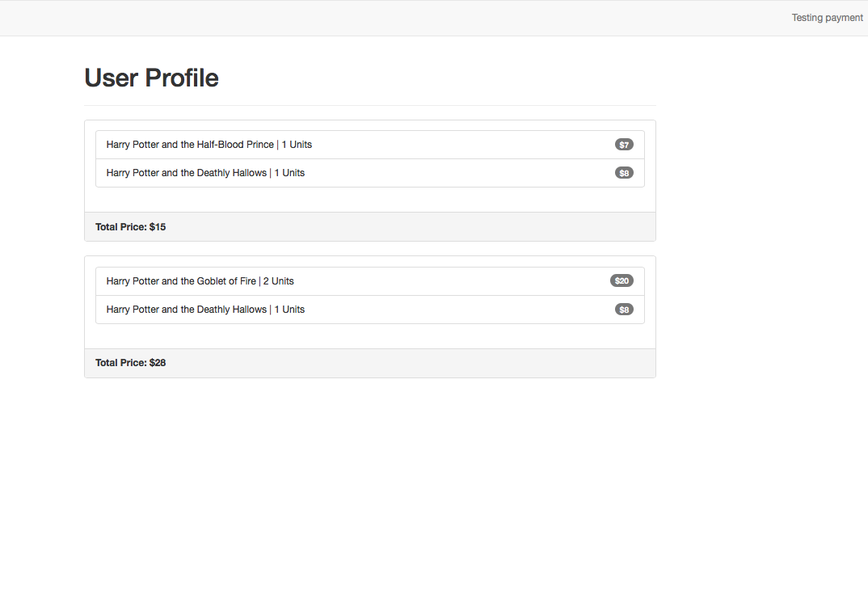Select Deathly Hallows row in $28 order
The width and height of the screenshot is (868, 607).
370,310
